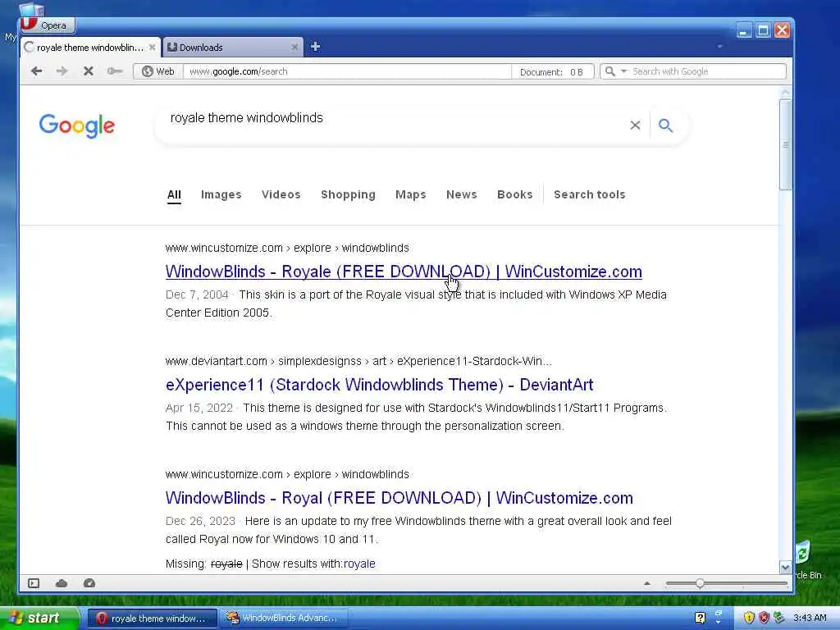Go forward with the forward arrow
Image resolution: width=840 pixels, height=630 pixels.
[62, 71]
